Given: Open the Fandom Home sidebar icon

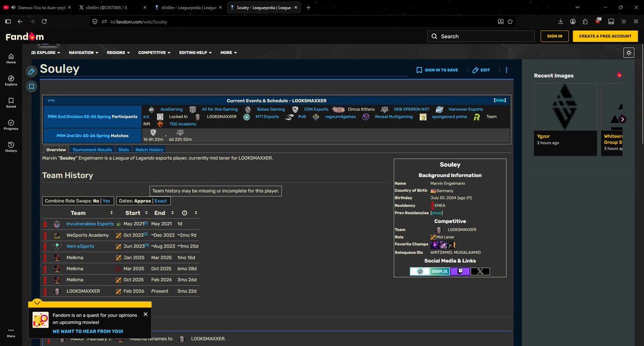Looking at the screenshot, I should [x=11, y=58].
